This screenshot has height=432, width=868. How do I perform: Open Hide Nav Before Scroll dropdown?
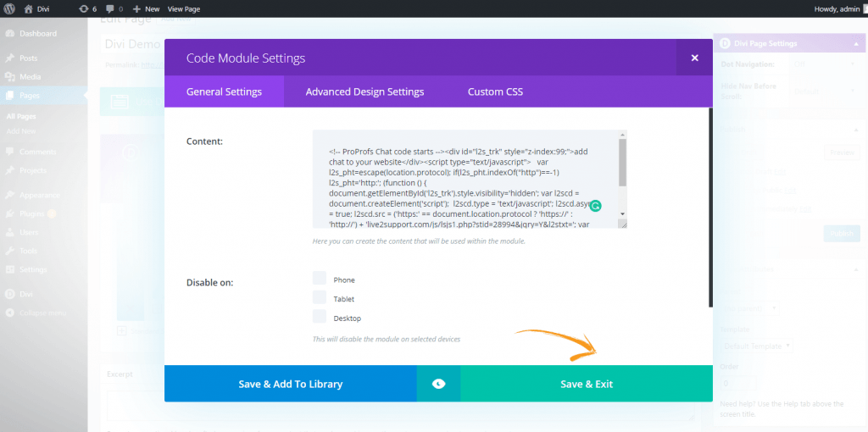825,91
